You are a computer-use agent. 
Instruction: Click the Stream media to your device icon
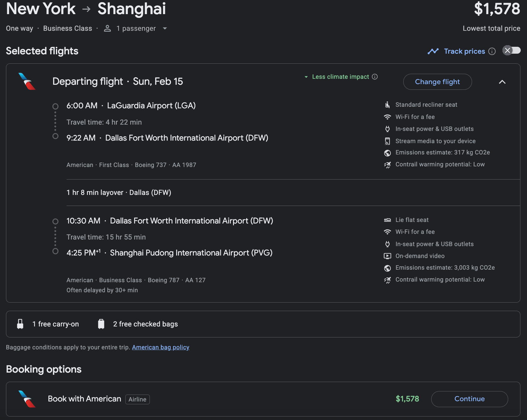pyautogui.click(x=387, y=141)
